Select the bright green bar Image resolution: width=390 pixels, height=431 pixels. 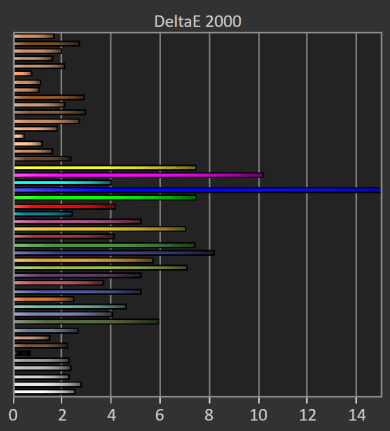[x=105, y=198]
